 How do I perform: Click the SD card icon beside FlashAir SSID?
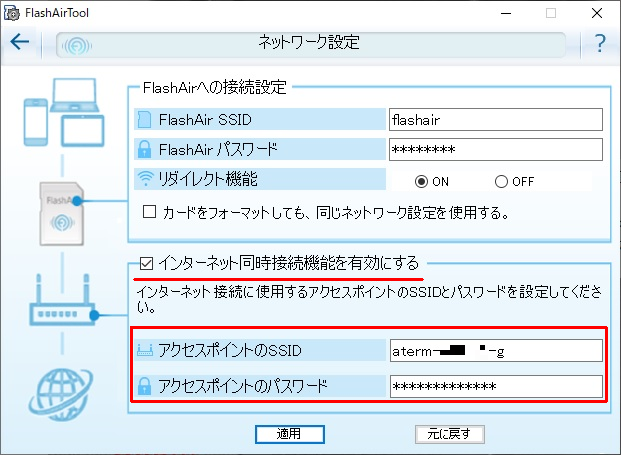tap(144, 120)
